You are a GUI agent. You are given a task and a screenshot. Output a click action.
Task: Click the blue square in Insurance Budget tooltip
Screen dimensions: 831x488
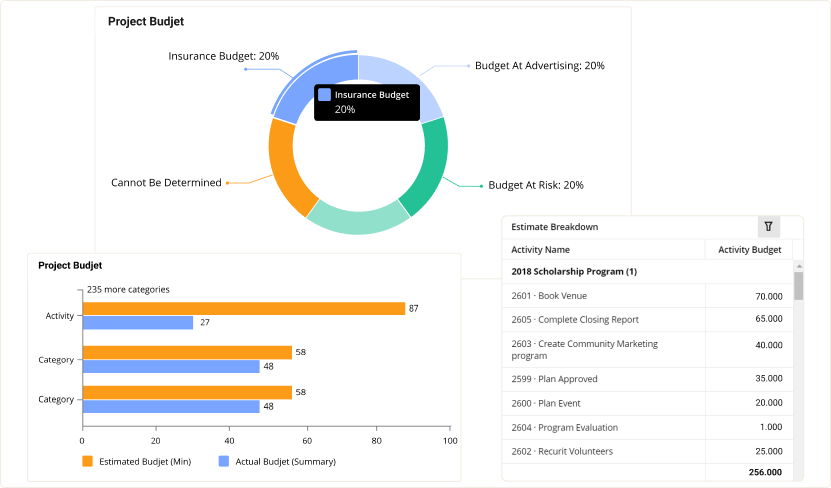[x=324, y=95]
